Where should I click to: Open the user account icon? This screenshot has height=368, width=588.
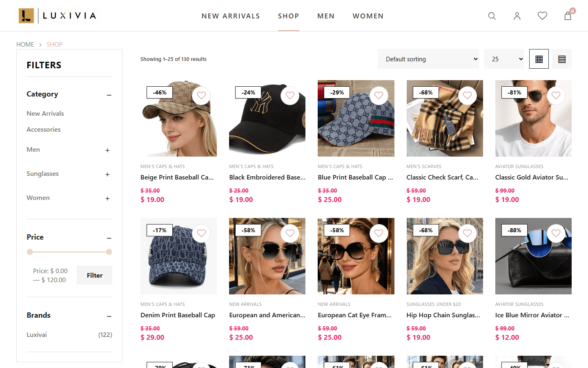tap(517, 16)
